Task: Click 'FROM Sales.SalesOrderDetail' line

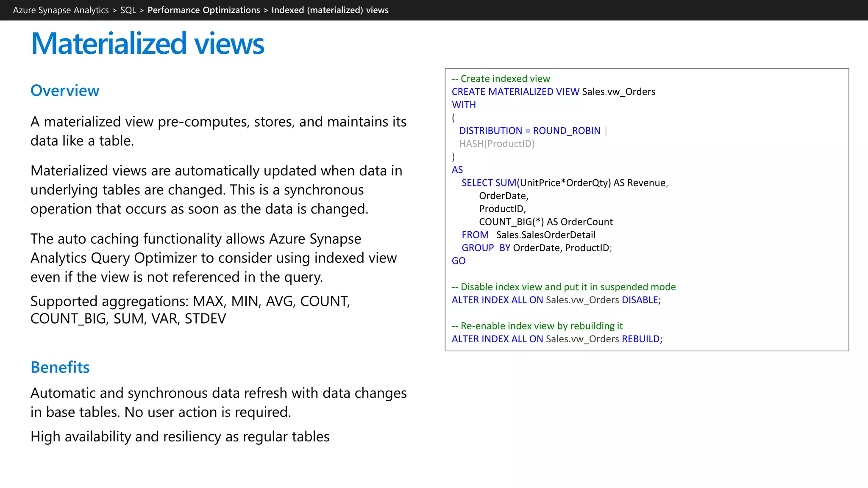Action: (x=529, y=235)
